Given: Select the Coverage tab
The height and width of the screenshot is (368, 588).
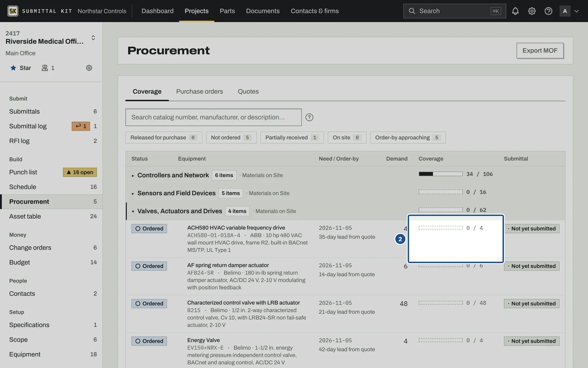Looking at the screenshot, I should coord(147,91).
